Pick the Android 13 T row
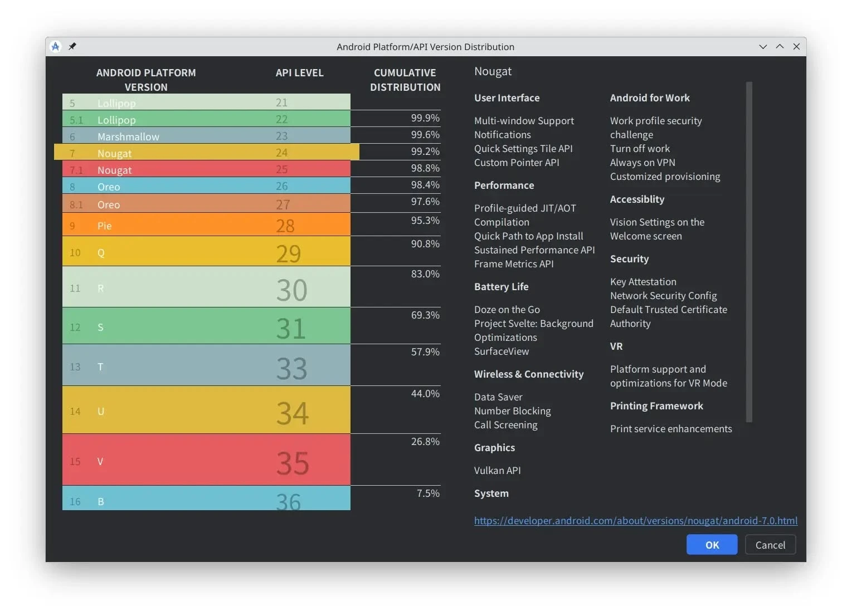This screenshot has width=852, height=616. (x=206, y=366)
